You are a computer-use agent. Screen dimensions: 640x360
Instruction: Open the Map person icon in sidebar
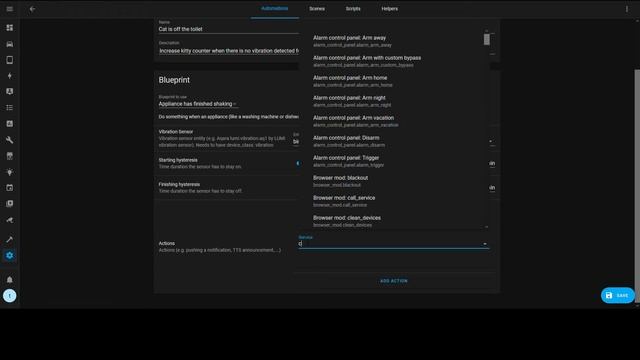coord(9,91)
